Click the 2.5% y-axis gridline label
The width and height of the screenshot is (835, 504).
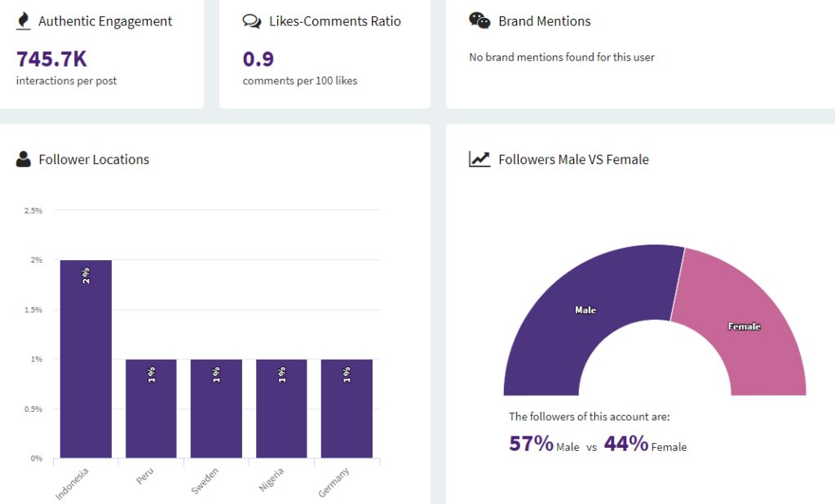pos(33,210)
